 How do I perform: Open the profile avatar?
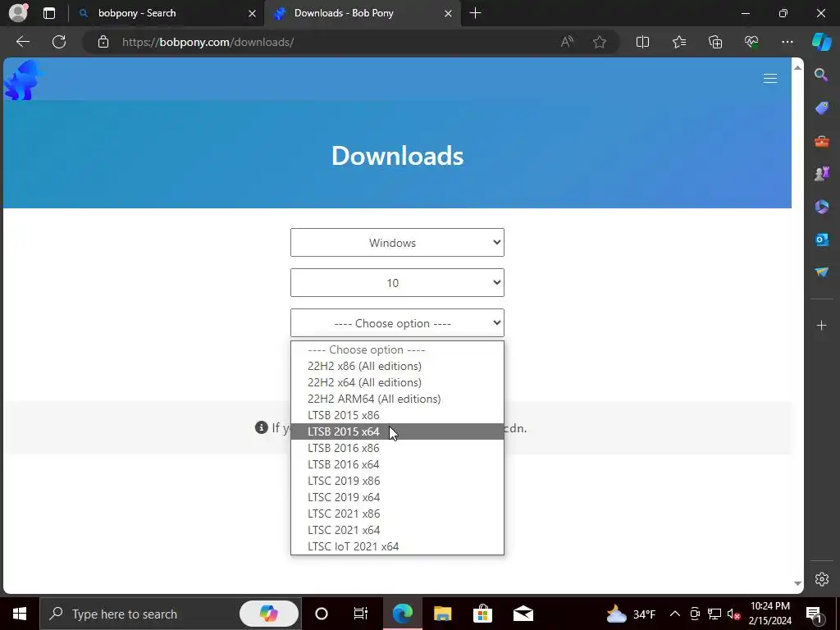[x=18, y=13]
